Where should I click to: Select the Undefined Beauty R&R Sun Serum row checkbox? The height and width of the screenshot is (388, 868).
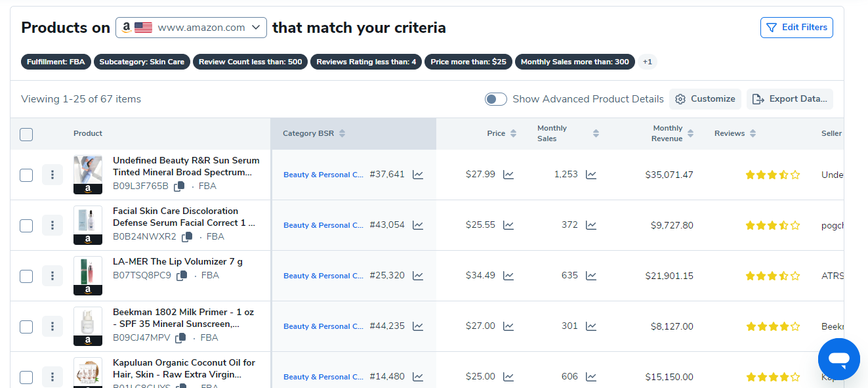(26, 175)
